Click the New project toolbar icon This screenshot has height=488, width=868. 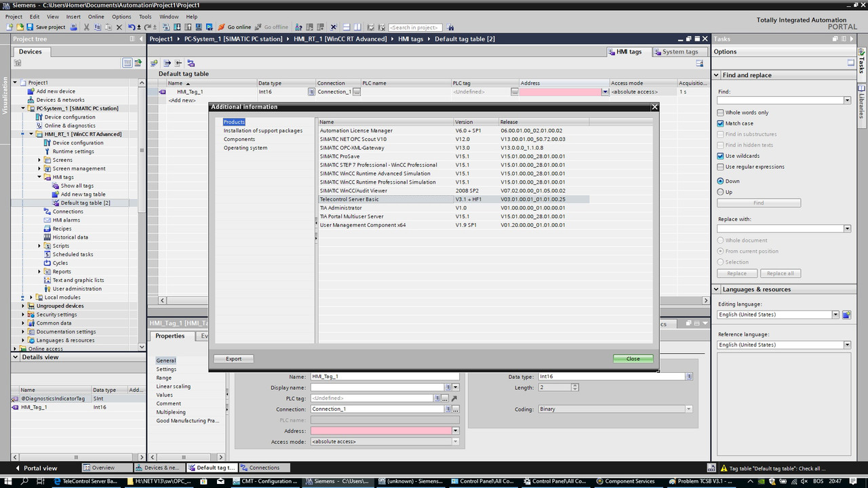(x=9, y=27)
